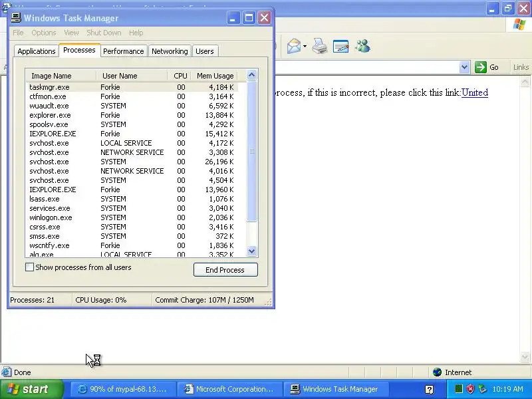Switch to the Processes tab

tap(79, 51)
